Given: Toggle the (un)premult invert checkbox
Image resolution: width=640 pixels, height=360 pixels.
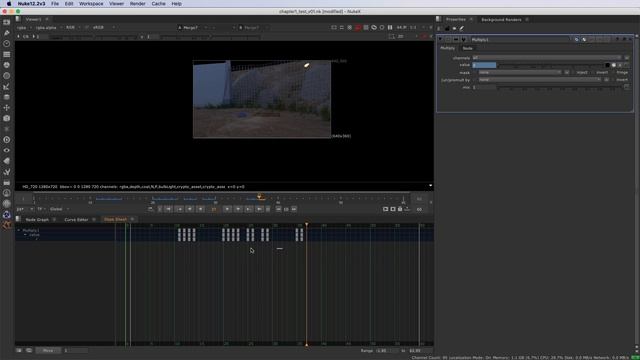Looking at the screenshot, I should pos(613,80).
